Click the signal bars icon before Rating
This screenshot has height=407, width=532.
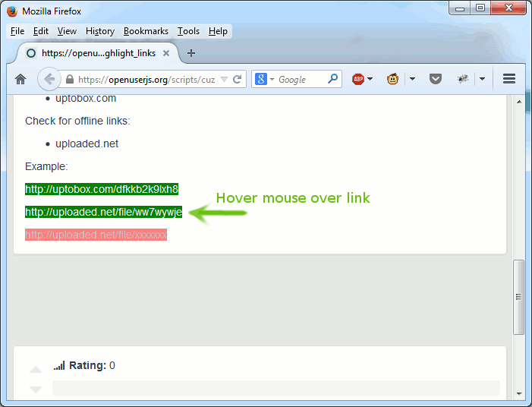59,365
